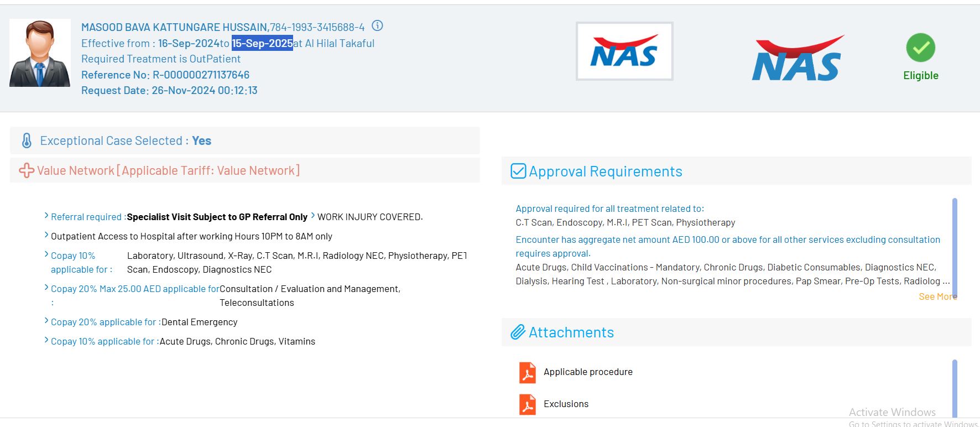
Task: Click the Dental Emergency text
Action: [x=199, y=322]
